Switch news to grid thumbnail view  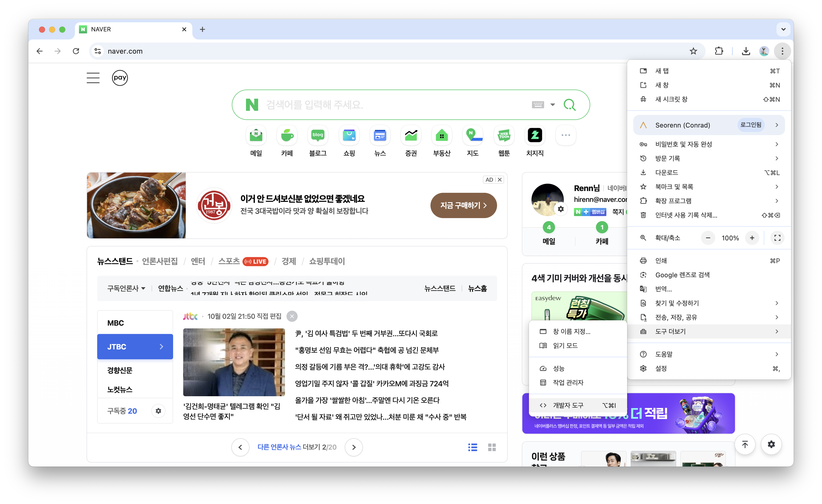click(492, 447)
